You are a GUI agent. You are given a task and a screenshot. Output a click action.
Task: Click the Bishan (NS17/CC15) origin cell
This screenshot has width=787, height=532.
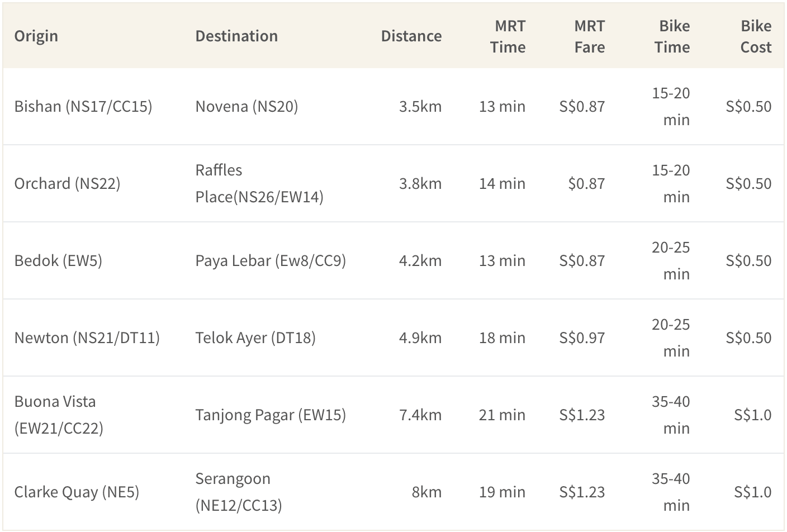click(x=83, y=106)
